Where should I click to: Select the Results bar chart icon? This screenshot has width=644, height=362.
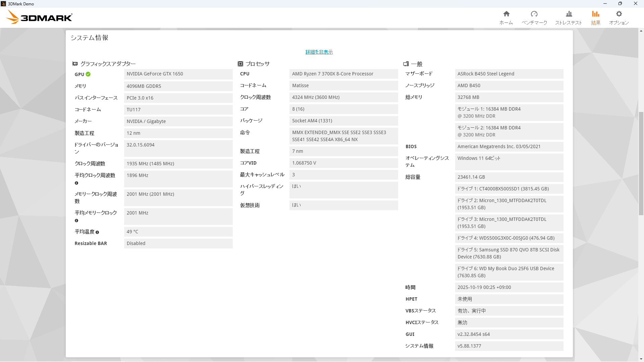click(x=595, y=14)
